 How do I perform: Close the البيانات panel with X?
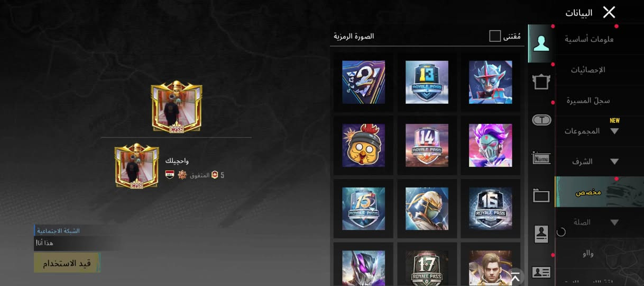tap(609, 12)
